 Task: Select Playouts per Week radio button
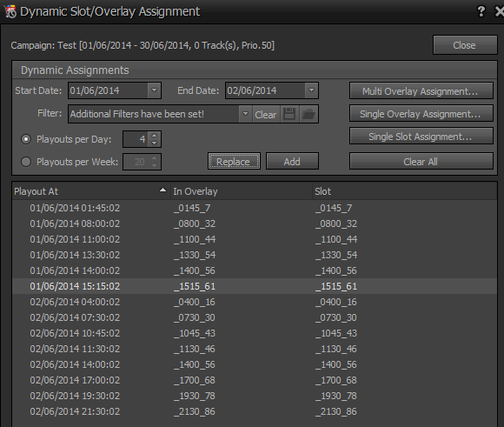click(x=26, y=162)
